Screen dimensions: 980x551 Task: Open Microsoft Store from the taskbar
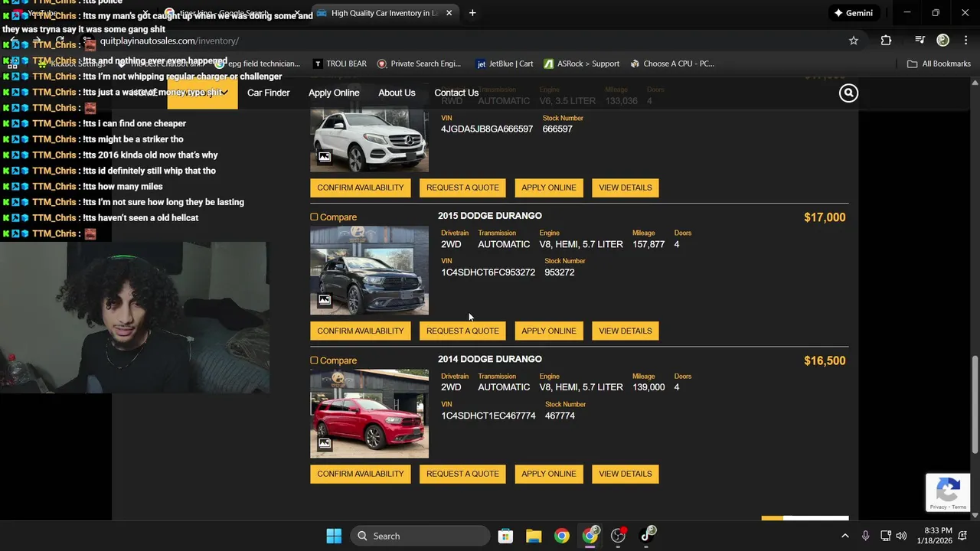[x=505, y=536]
